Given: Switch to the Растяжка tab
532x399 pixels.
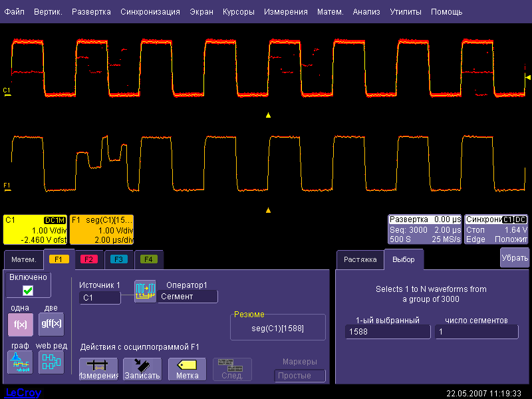Looking at the screenshot, I should point(360,260).
